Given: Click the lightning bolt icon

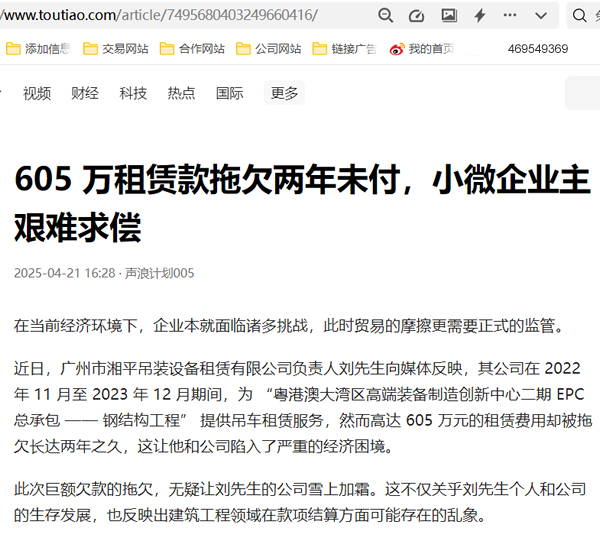Looking at the screenshot, I should point(480,15).
